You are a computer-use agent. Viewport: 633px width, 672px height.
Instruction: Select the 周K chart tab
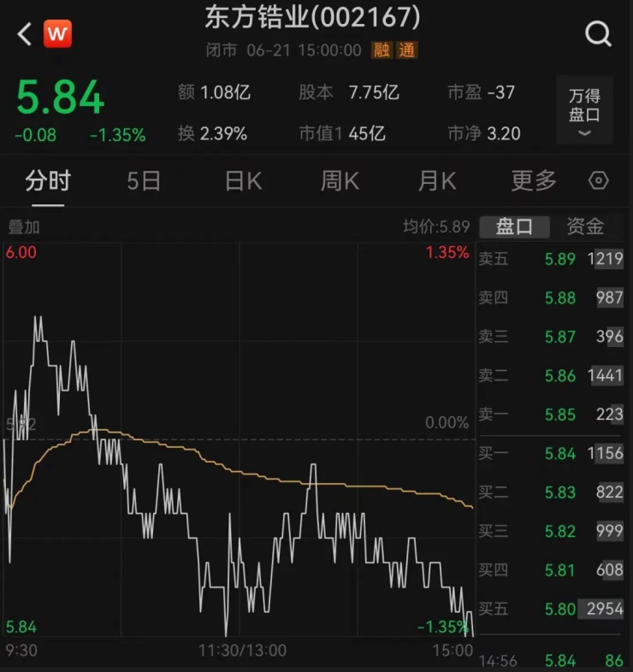tap(340, 181)
